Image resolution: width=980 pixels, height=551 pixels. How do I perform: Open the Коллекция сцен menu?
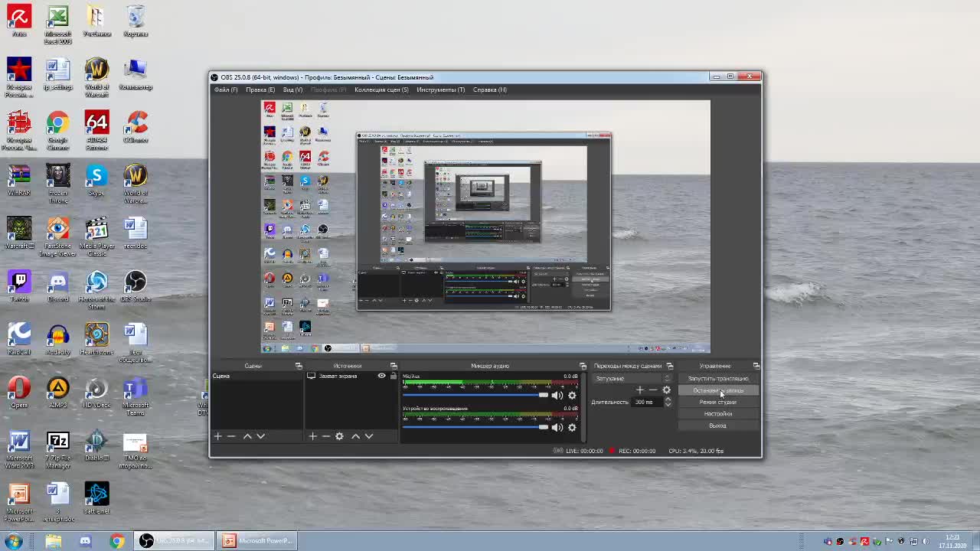[381, 90]
